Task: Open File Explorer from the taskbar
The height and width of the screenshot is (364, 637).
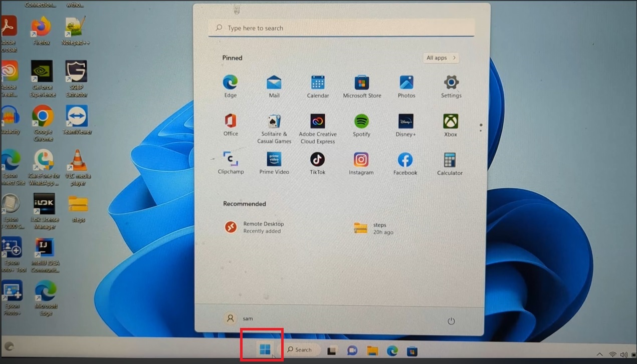Action: point(372,350)
